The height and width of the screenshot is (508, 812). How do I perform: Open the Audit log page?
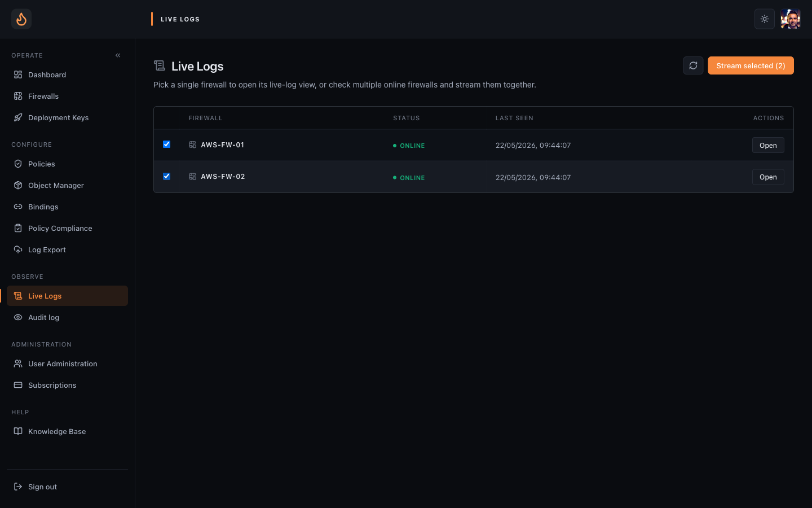coord(67,317)
